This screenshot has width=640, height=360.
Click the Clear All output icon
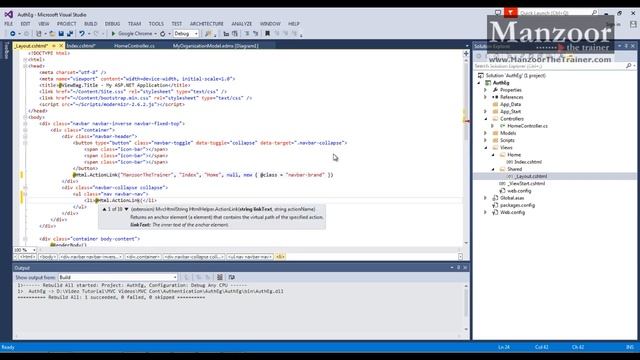220,278
